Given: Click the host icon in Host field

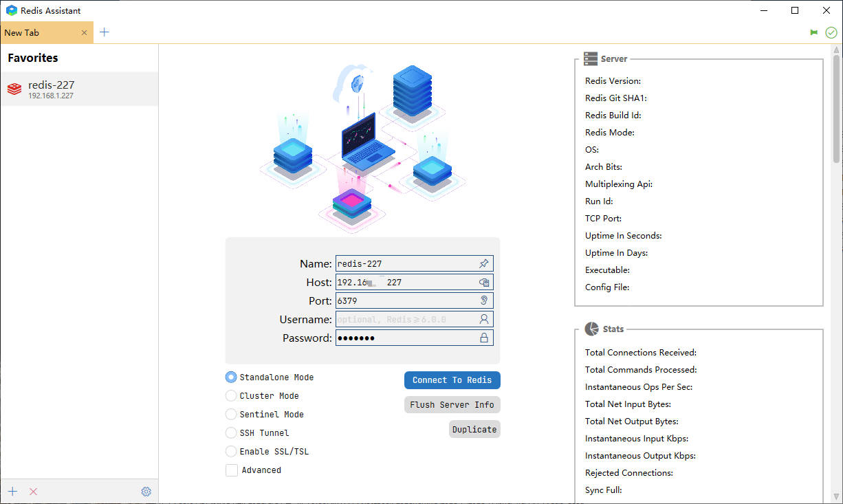Looking at the screenshot, I should [x=484, y=282].
